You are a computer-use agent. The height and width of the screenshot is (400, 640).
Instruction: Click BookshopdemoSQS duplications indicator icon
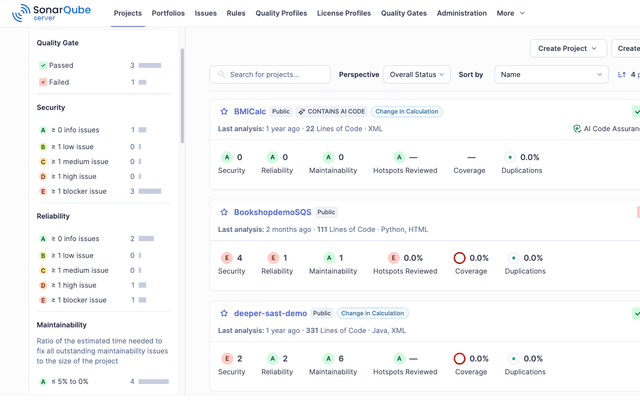(513, 258)
